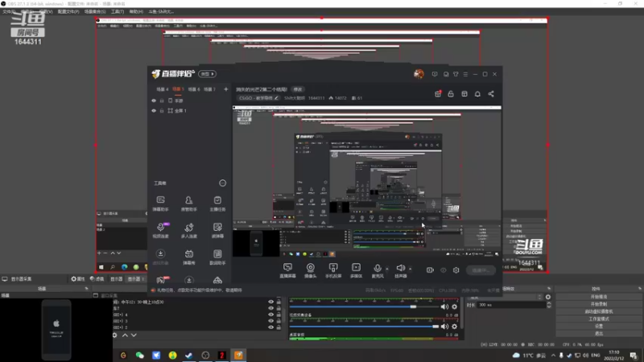Click the record camera icon beside the settings gear
Viewport: 644px width, 362px height.
click(x=430, y=270)
